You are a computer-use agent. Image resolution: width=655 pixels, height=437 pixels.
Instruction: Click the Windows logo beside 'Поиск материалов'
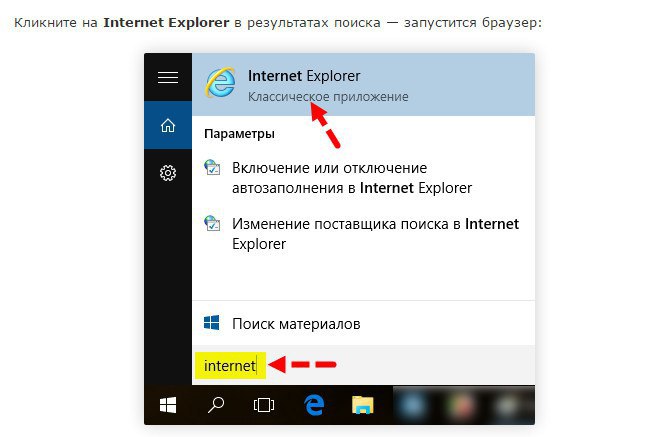(x=211, y=323)
